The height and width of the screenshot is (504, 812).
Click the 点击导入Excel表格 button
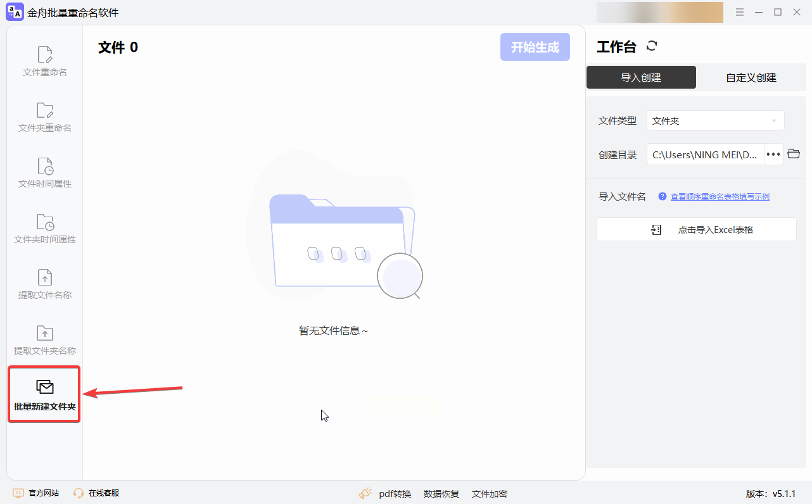pos(697,229)
